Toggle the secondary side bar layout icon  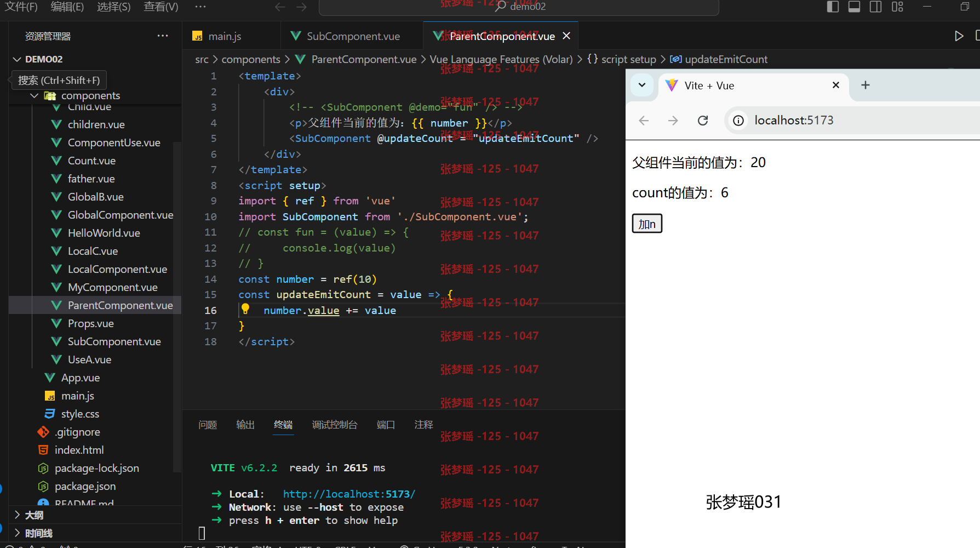tap(875, 7)
